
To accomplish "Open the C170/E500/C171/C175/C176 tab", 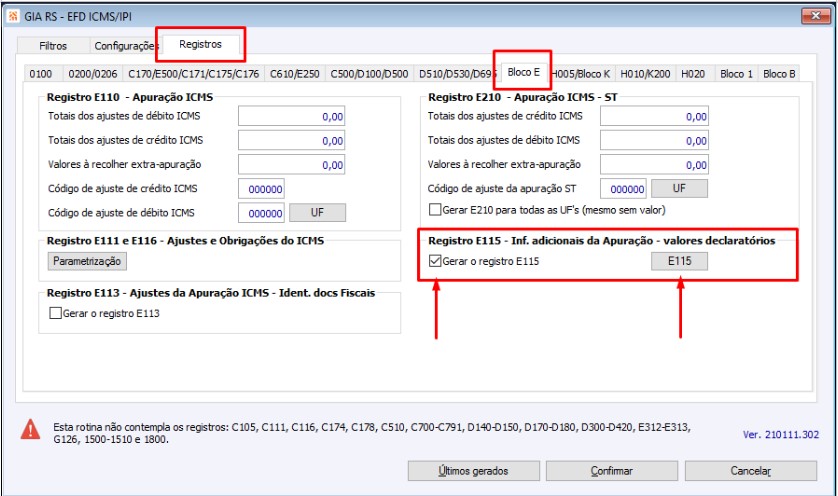I will tap(193, 74).
